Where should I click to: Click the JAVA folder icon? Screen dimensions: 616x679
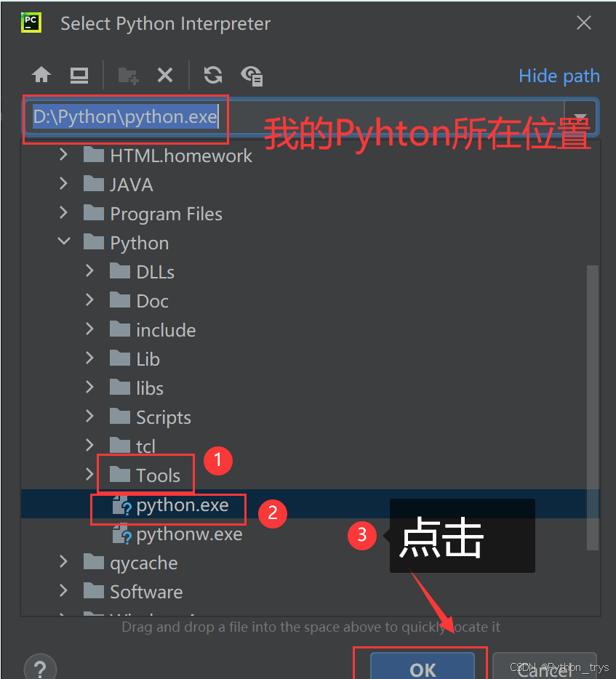click(94, 184)
